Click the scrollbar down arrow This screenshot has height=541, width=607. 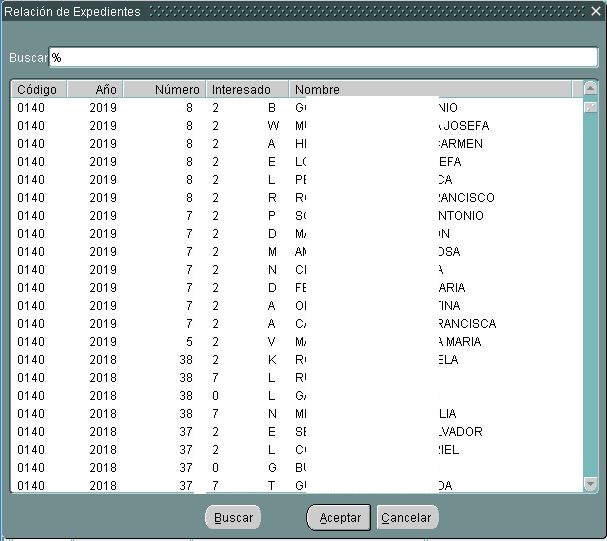click(x=590, y=484)
